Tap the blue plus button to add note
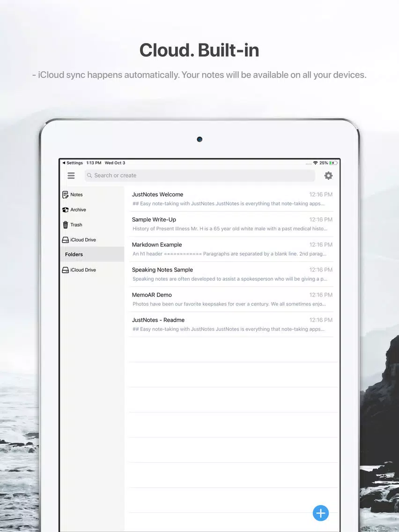This screenshot has height=532, width=399. tap(321, 513)
